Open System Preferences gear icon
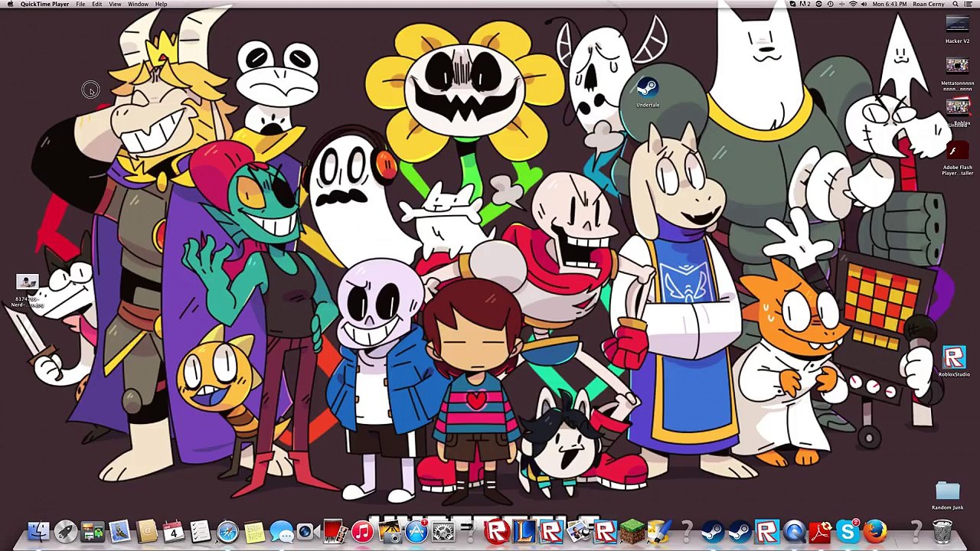Image resolution: width=980 pixels, height=551 pixels. click(443, 532)
